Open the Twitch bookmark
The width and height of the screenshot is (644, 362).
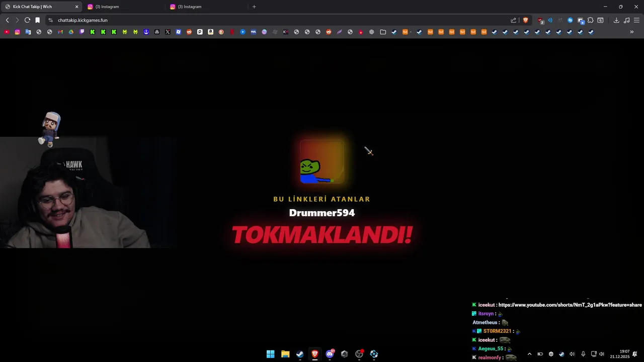[x=82, y=32]
